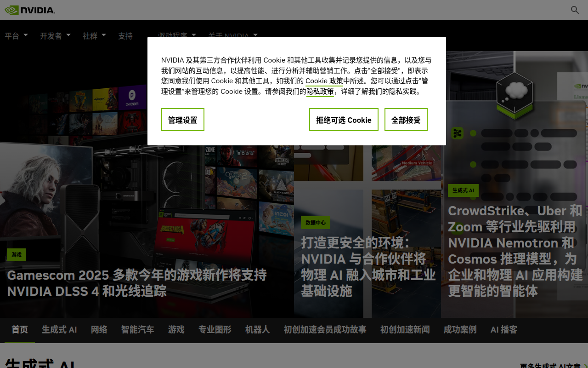Open the CrowdStrike、Uber 和 Zoom article headline
Viewport: 588px width, 368px height.
(515, 251)
